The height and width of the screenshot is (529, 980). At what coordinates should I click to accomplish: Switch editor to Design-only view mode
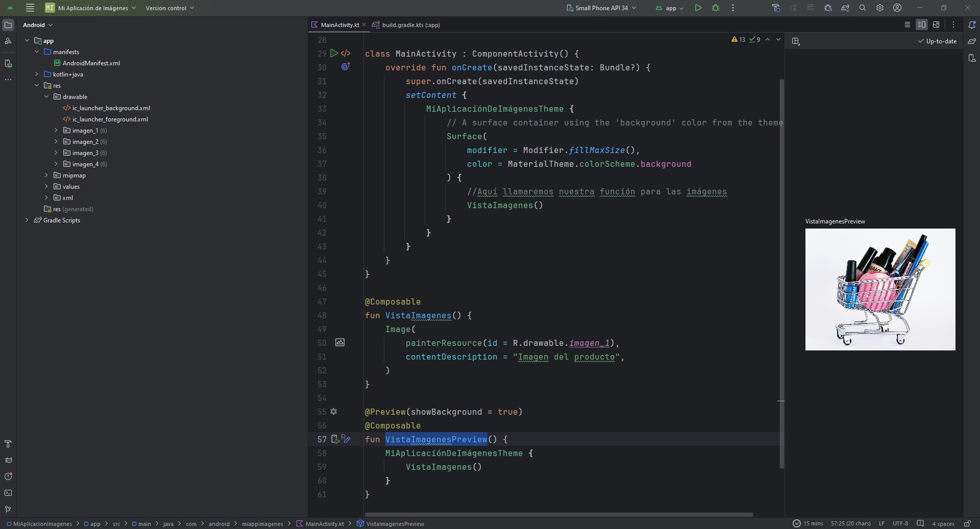pyautogui.click(x=936, y=24)
